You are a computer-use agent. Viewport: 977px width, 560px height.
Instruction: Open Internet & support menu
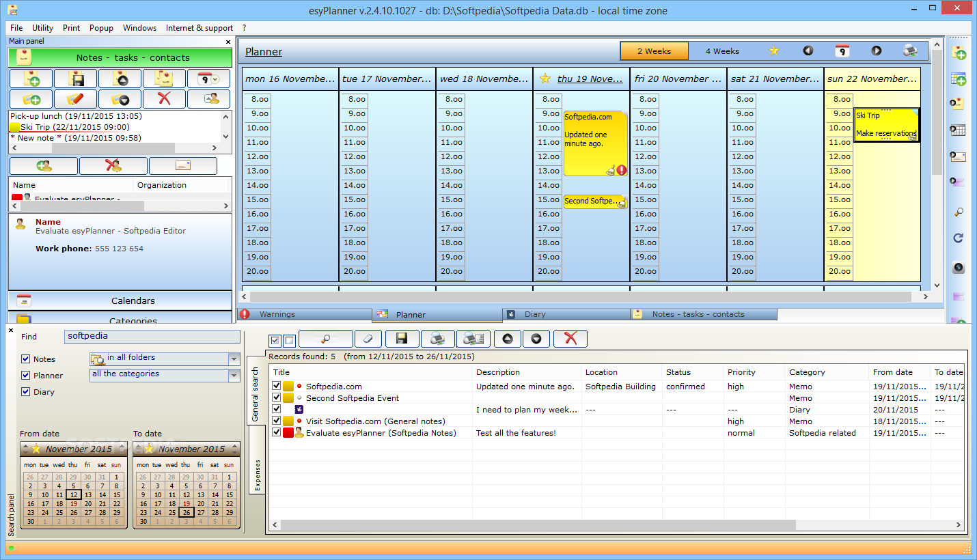point(199,28)
